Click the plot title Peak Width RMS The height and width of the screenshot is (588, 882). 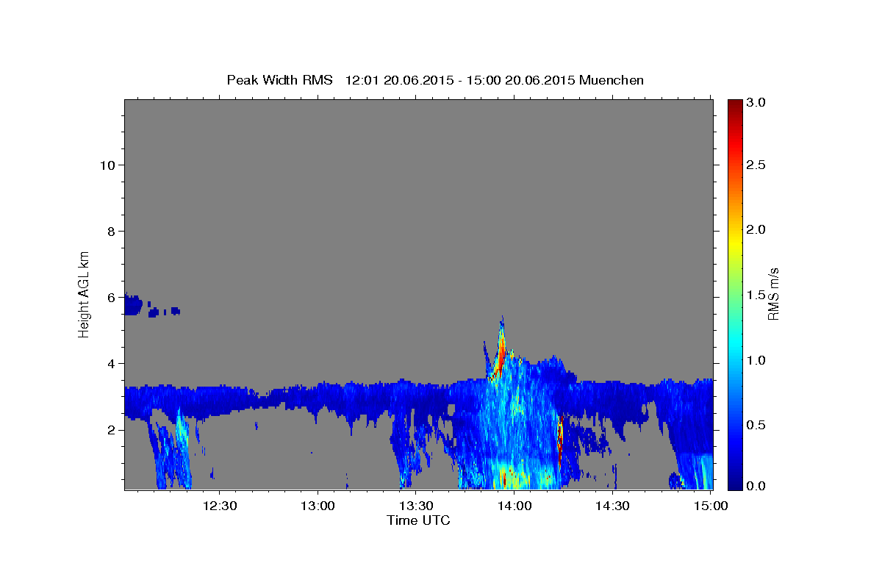279,79
